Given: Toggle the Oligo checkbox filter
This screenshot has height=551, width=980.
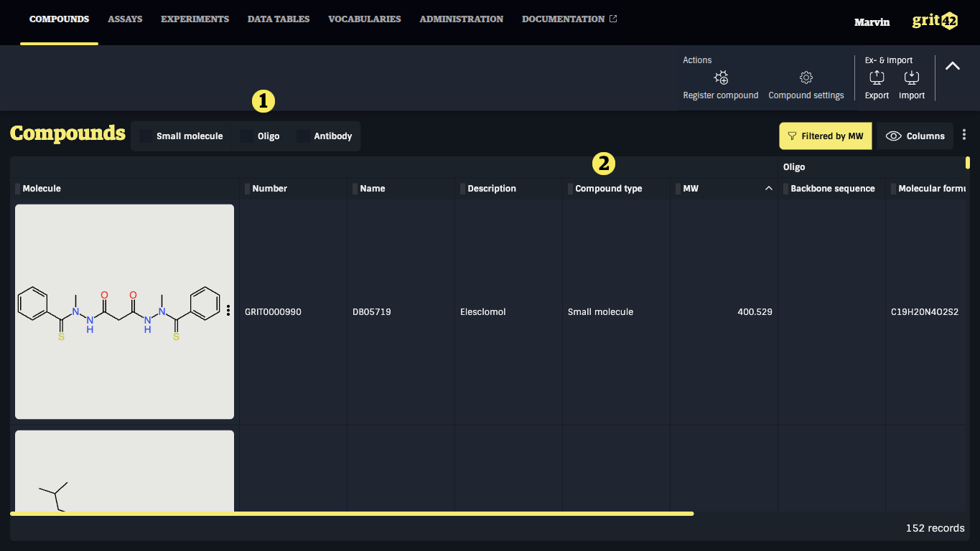Looking at the screenshot, I should 247,136.
